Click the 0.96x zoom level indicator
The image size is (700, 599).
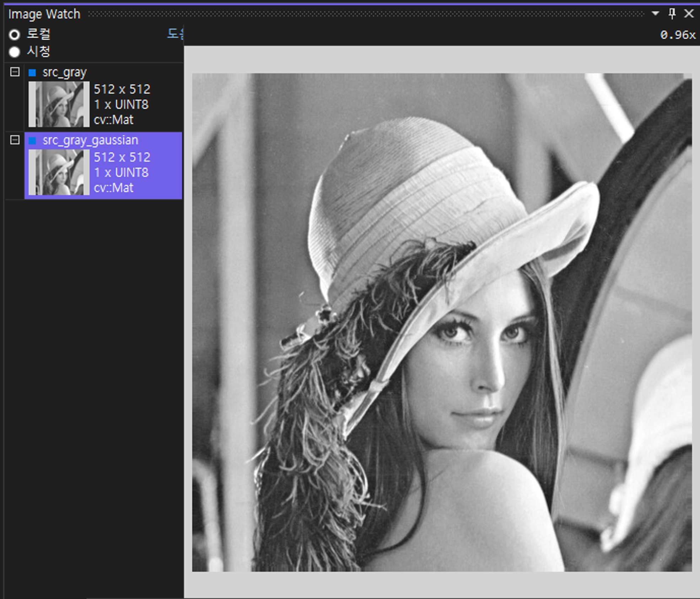click(677, 35)
